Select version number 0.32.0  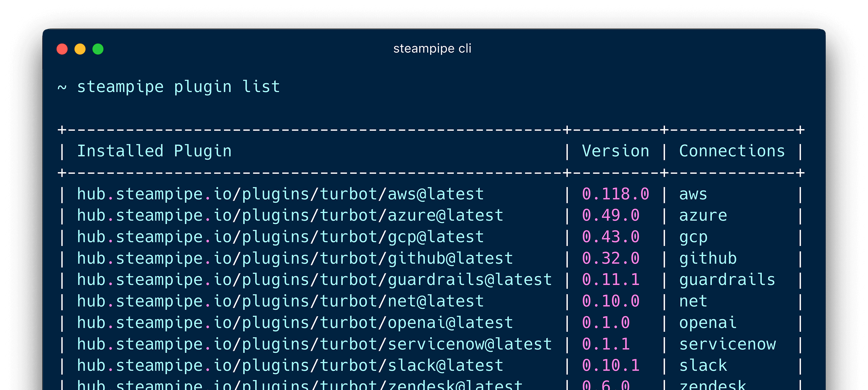610,259
